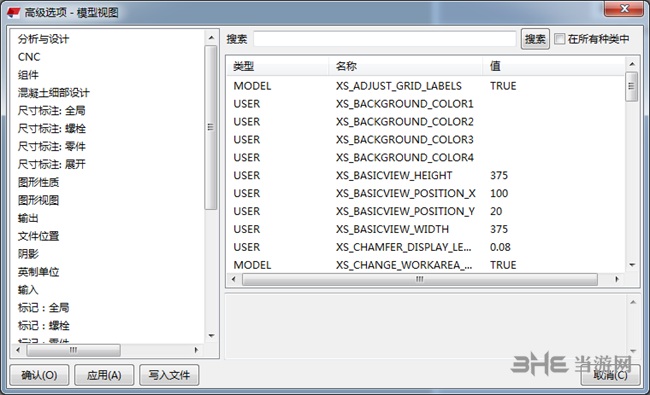This screenshot has height=395, width=650.
Task: Click options table scroll down arrow
Action: coord(632,265)
